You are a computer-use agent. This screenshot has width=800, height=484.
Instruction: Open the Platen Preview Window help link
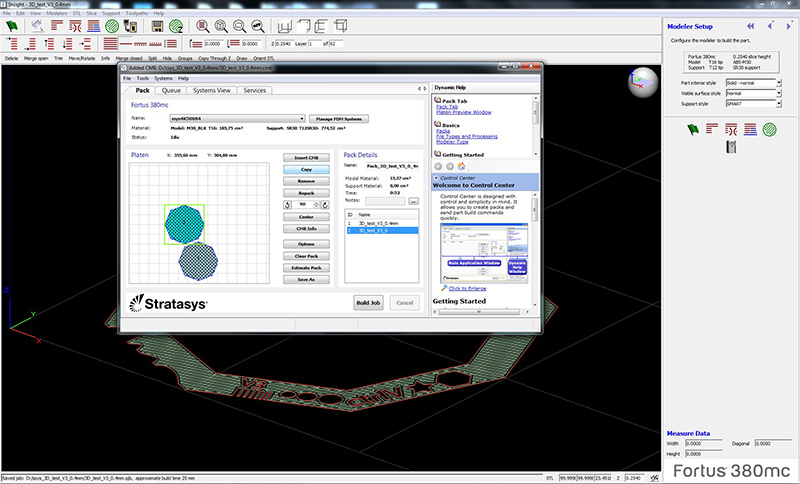point(463,112)
